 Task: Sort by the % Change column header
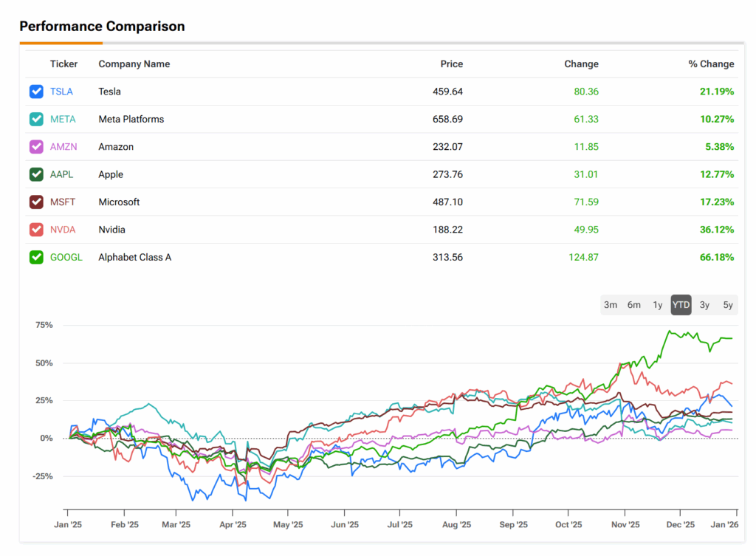tap(711, 64)
